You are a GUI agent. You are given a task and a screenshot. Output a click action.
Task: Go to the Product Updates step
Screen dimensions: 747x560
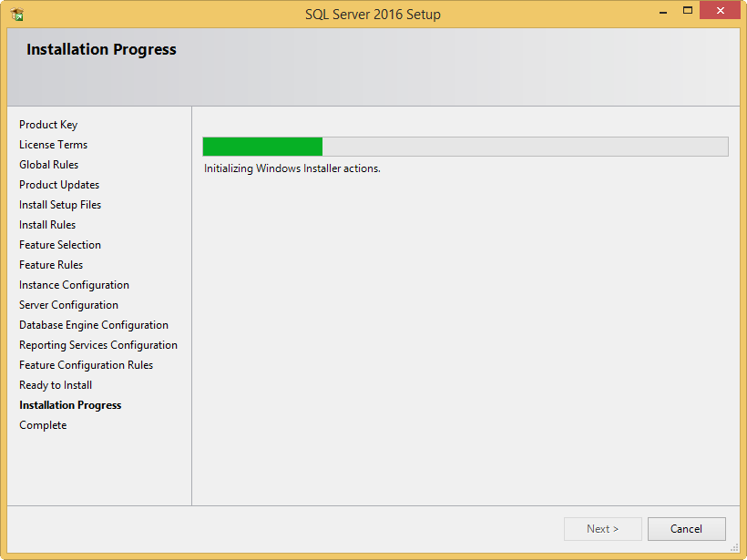[x=59, y=185]
